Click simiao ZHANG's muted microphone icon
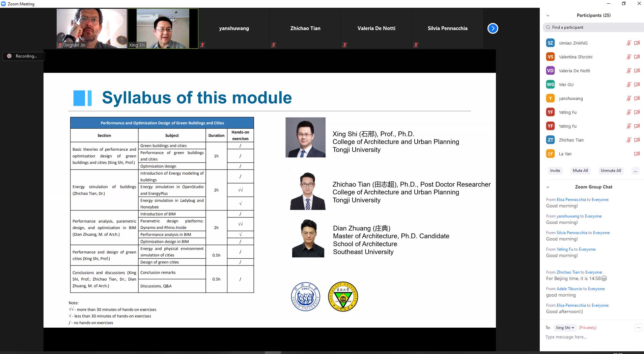 (x=628, y=43)
